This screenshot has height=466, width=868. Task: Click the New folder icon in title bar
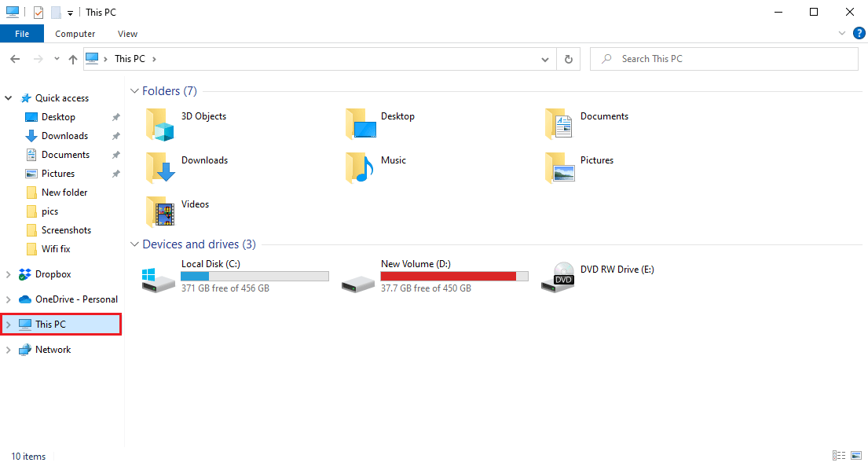pos(56,13)
